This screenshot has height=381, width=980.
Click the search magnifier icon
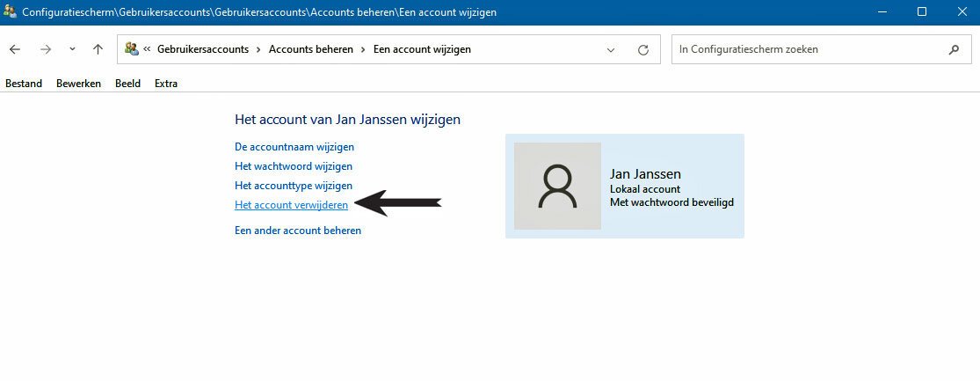coord(954,49)
